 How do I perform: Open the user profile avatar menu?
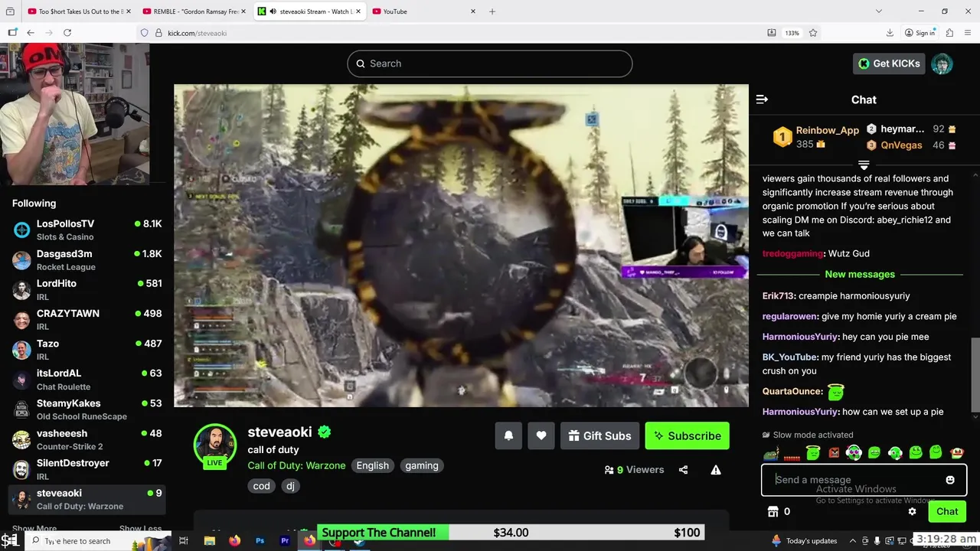click(x=942, y=64)
